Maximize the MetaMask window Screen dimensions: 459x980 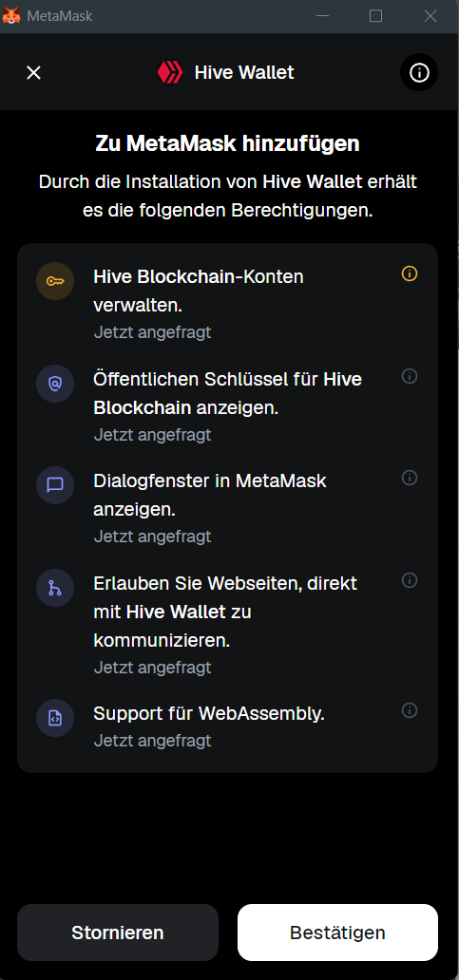coord(375,16)
